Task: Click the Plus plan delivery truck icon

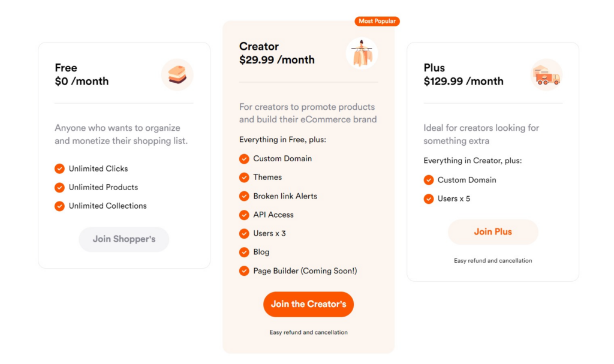Action: [546, 75]
